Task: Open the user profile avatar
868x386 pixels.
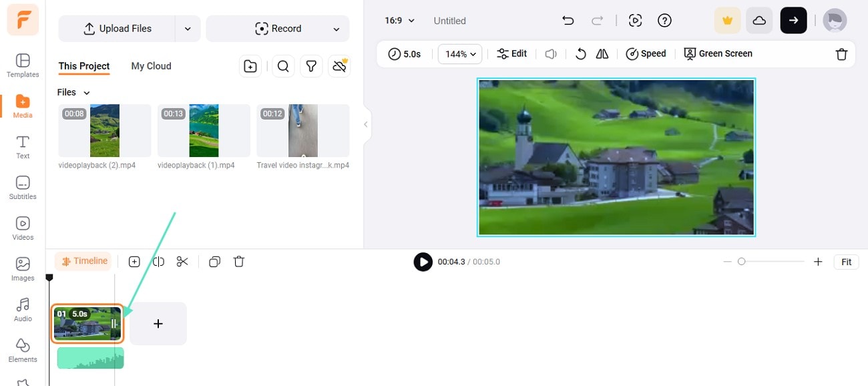Action: [x=835, y=21]
